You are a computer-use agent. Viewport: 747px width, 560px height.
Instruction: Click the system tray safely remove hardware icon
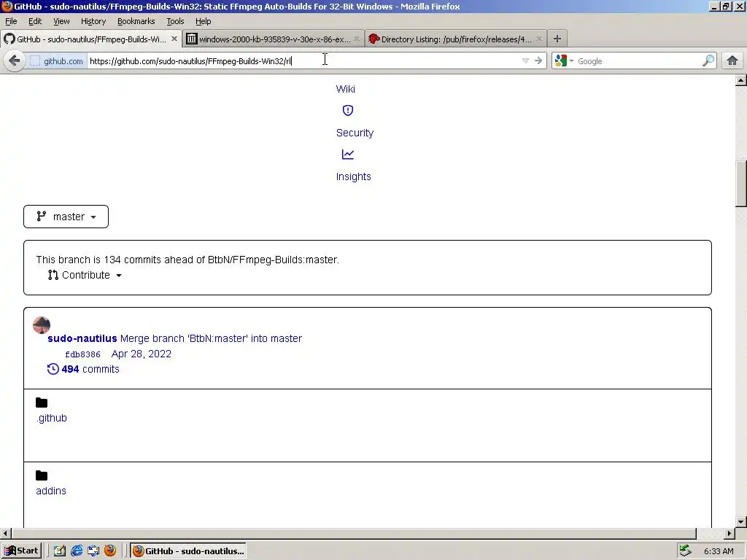click(686, 551)
